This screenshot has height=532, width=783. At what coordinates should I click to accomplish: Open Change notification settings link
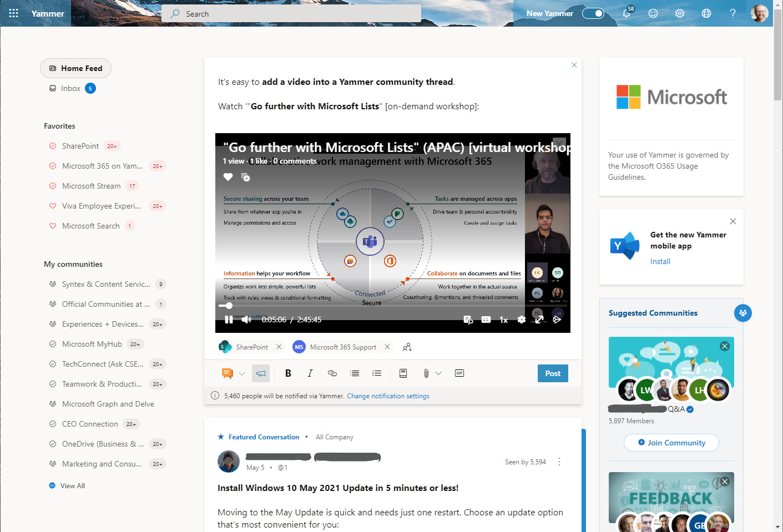[x=388, y=396]
